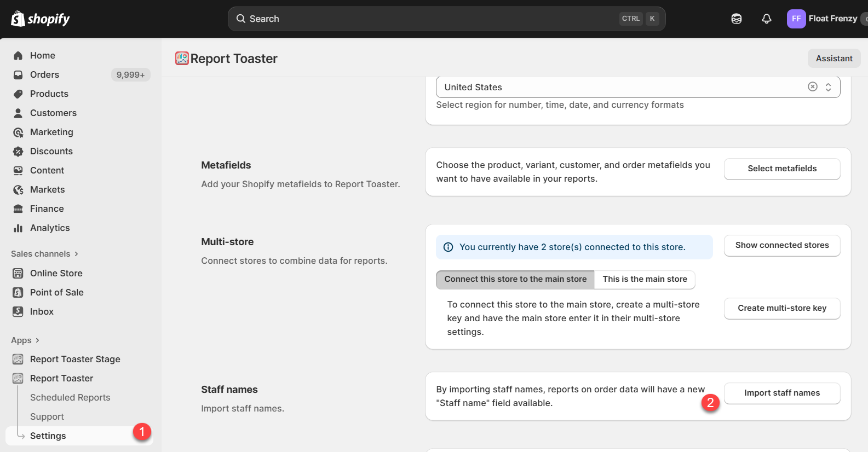This screenshot has width=868, height=452.
Task: Click the Analytics bar chart icon
Action: (x=18, y=228)
